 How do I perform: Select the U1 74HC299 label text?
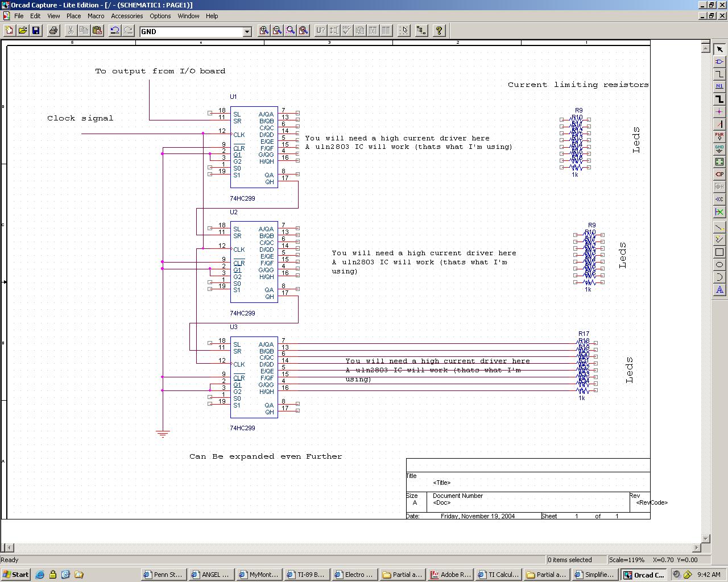coord(242,198)
